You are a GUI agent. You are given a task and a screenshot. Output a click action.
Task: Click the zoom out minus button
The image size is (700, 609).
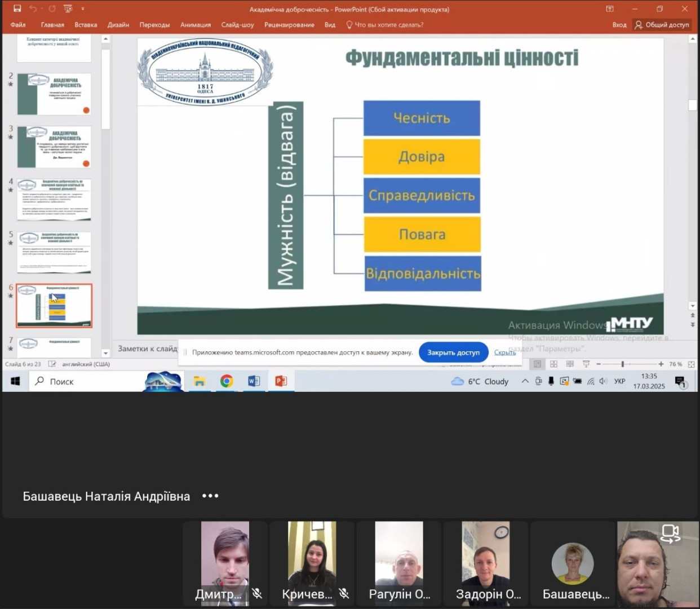coord(599,364)
